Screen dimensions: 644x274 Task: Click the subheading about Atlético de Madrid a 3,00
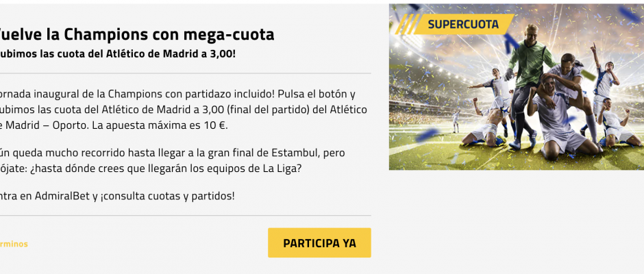tap(117, 53)
